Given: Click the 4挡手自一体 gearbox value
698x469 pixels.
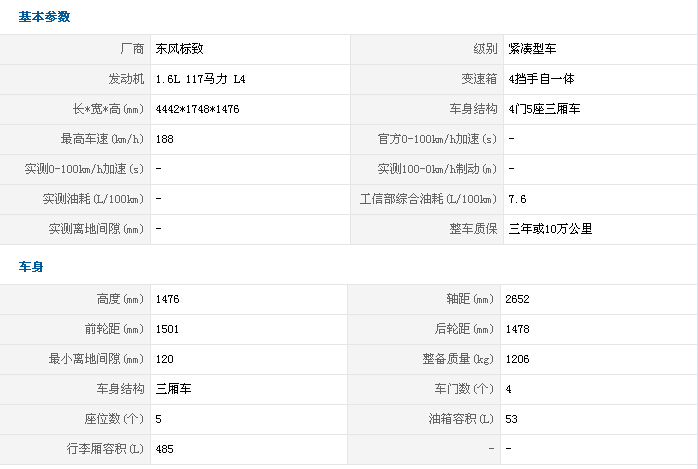Looking at the screenshot, I should (541, 79).
